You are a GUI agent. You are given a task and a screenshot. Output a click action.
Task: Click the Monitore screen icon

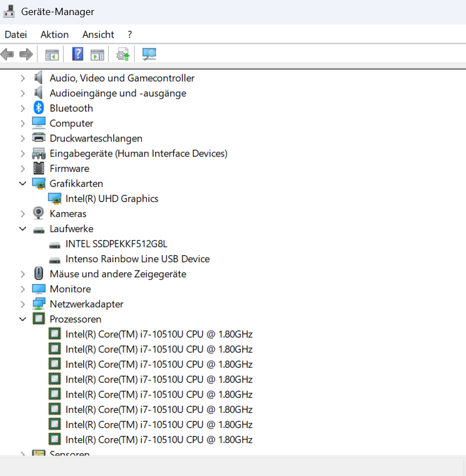(39, 289)
